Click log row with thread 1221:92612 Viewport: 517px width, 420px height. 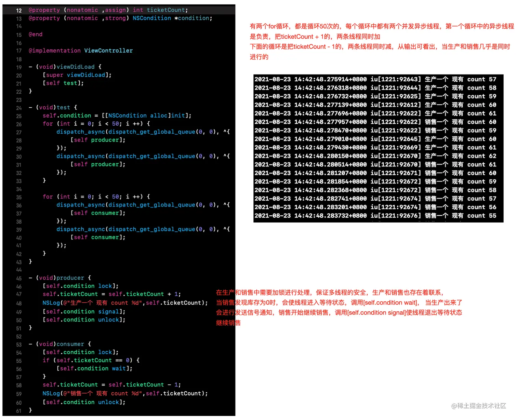[x=375, y=105]
